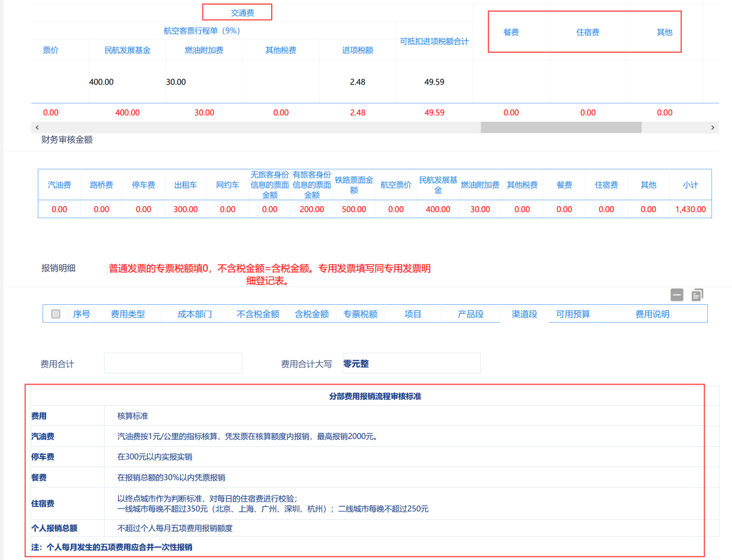Click the 财务审核金额 section label

[x=67, y=140]
